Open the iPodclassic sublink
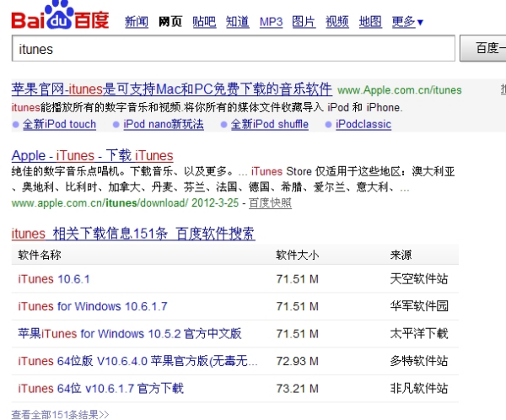The height and width of the screenshot is (420, 506). click(363, 124)
